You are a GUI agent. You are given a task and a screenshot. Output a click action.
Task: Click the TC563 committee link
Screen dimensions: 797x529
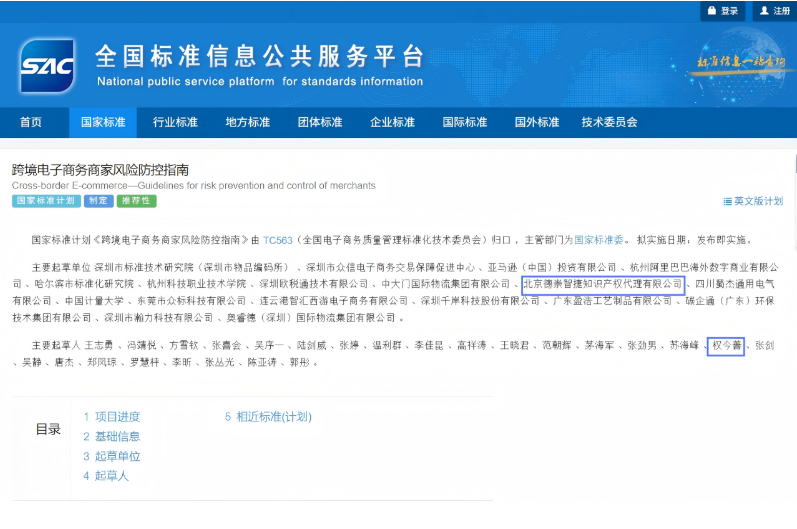click(277, 240)
